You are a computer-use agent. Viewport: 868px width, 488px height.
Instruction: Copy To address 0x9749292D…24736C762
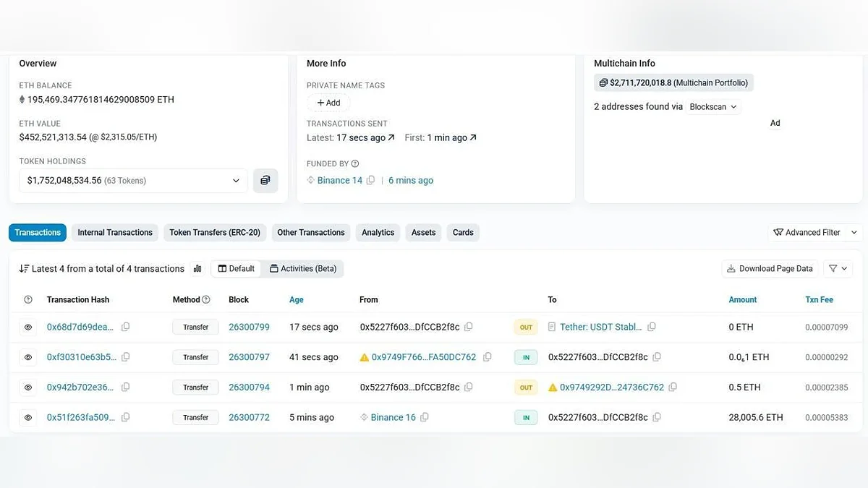(673, 388)
